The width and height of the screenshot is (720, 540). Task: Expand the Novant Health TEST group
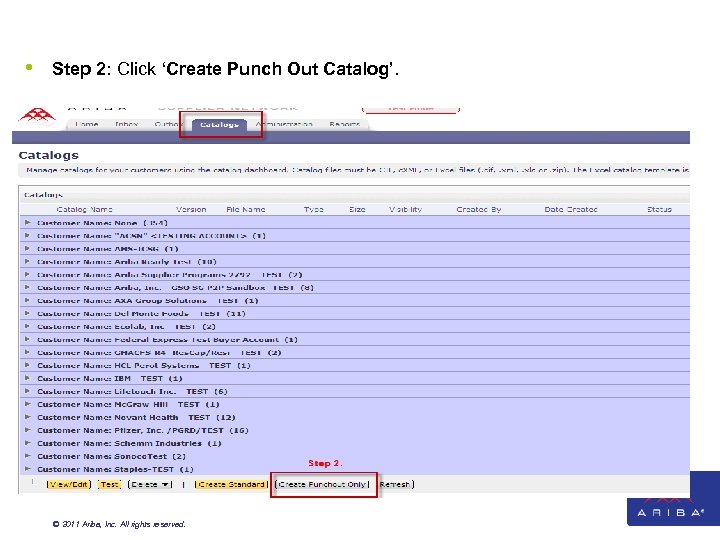click(28, 417)
